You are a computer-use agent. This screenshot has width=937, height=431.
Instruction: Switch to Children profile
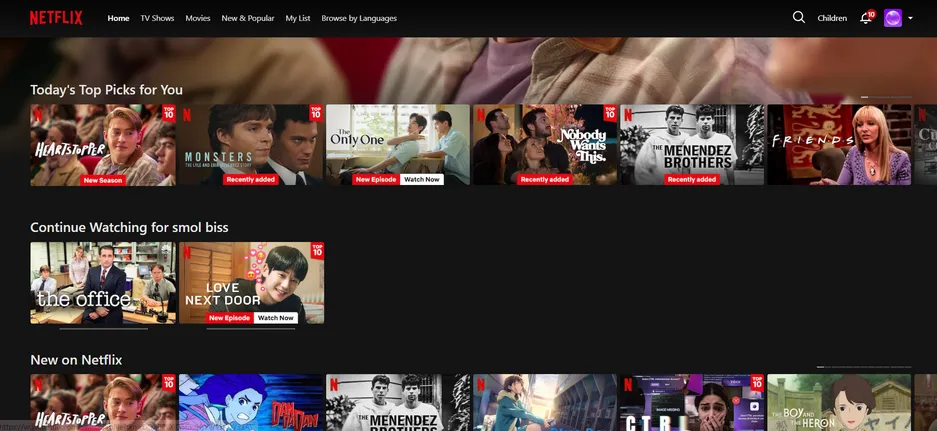pyautogui.click(x=832, y=18)
